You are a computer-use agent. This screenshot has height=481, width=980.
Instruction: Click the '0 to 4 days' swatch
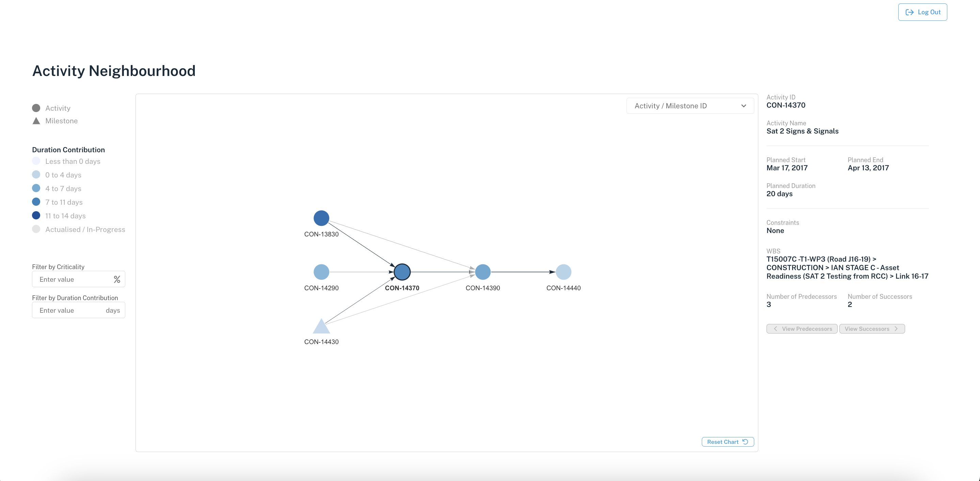click(36, 175)
